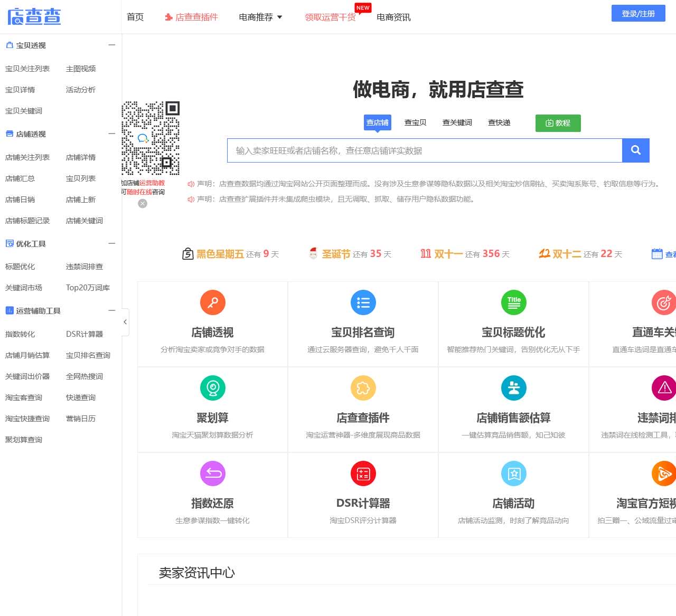Click the 店查查 logo
The width and height of the screenshot is (676, 616).
coord(34,16)
